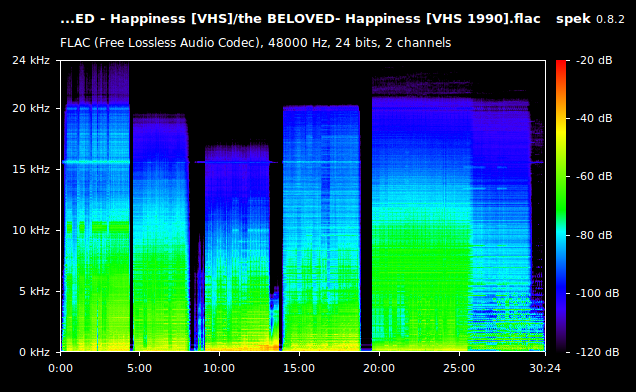Click the -40 dB legend label
Screen dimensions: 636x392
coord(594,118)
